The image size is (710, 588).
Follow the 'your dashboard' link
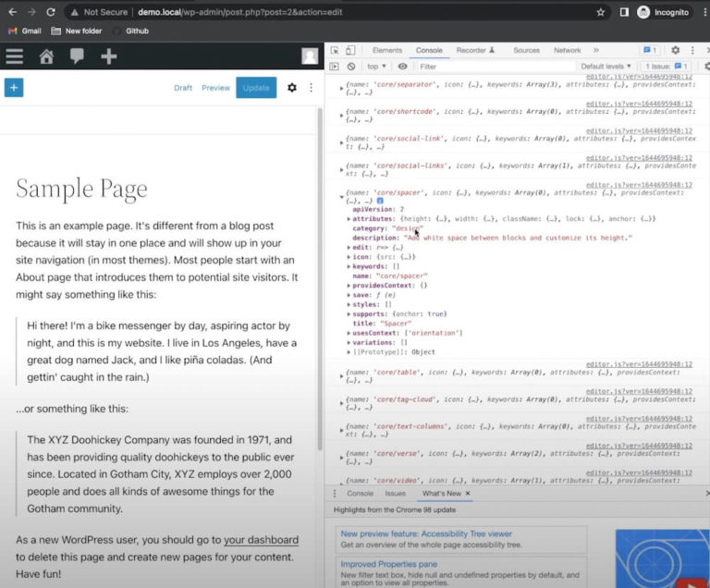261,540
